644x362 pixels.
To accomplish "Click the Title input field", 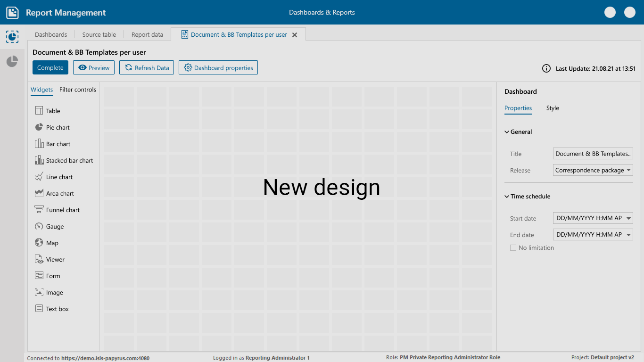I will [593, 154].
